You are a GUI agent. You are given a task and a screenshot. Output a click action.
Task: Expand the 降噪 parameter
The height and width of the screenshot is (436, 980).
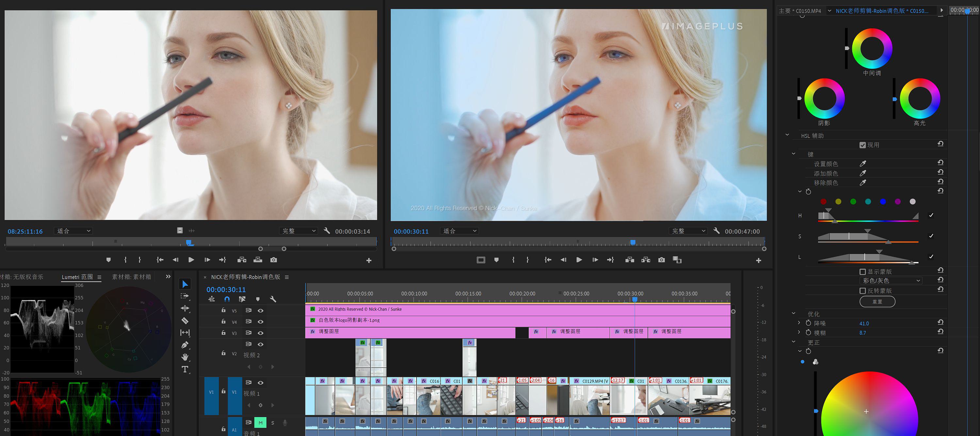pos(799,323)
